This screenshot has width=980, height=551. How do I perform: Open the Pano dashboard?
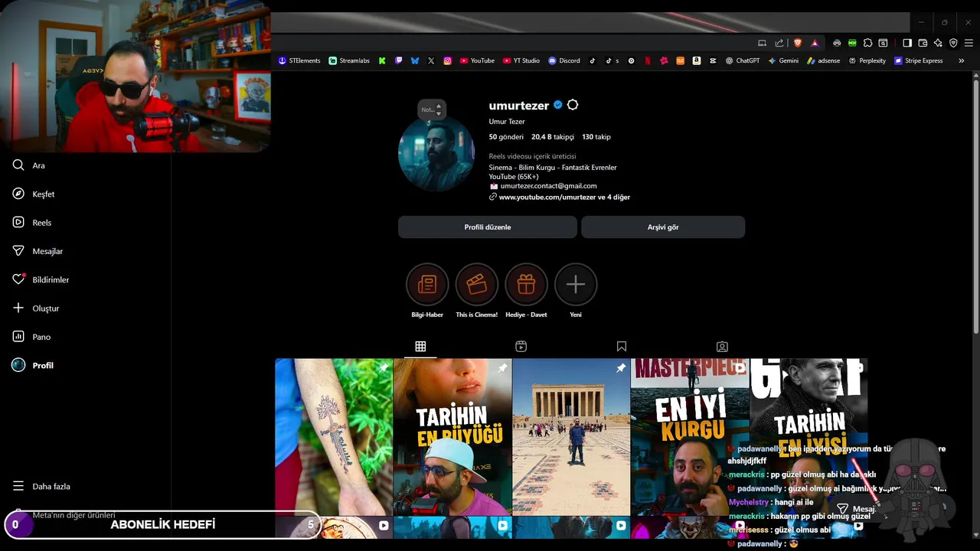pyautogui.click(x=31, y=337)
